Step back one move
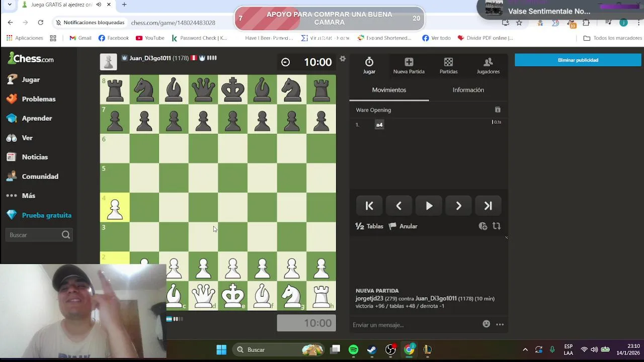Viewport: 644px width, 362px height. (399, 206)
